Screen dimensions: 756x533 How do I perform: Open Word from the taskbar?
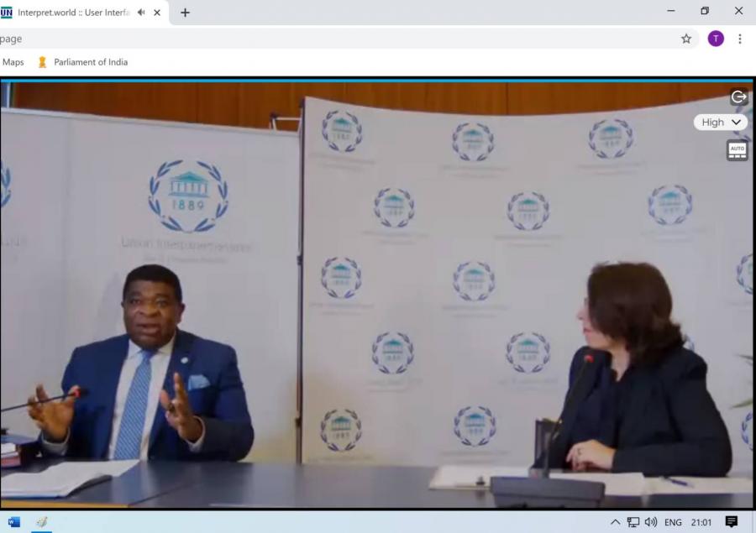coord(14,522)
